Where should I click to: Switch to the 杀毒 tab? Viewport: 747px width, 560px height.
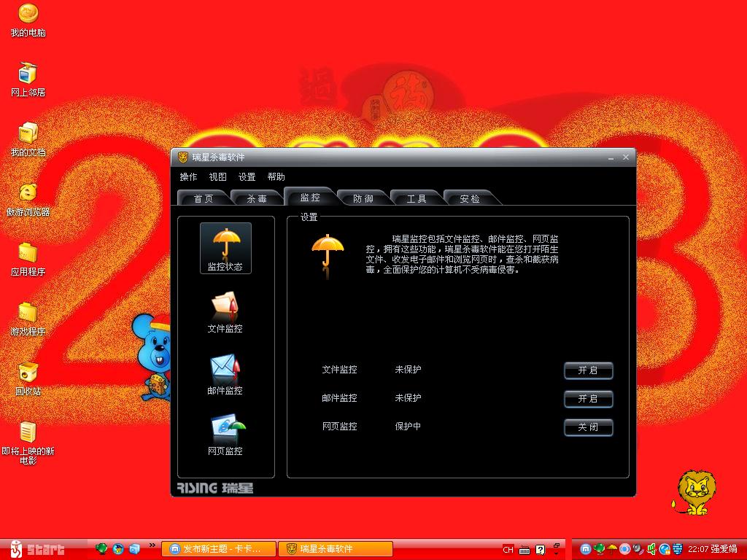257,198
